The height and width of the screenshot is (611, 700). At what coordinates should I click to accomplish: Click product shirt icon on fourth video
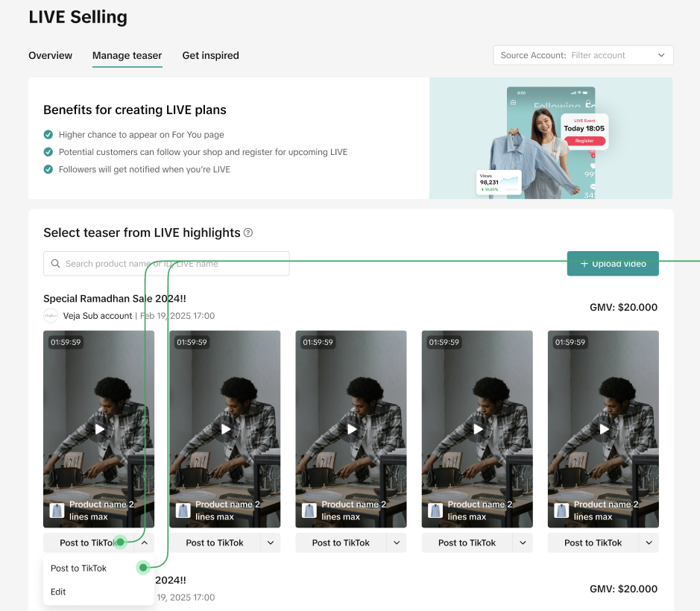click(435, 510)
